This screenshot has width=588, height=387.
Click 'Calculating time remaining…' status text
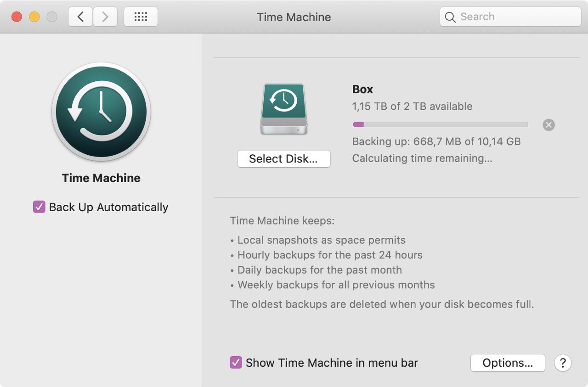click(x=422, y=158)
